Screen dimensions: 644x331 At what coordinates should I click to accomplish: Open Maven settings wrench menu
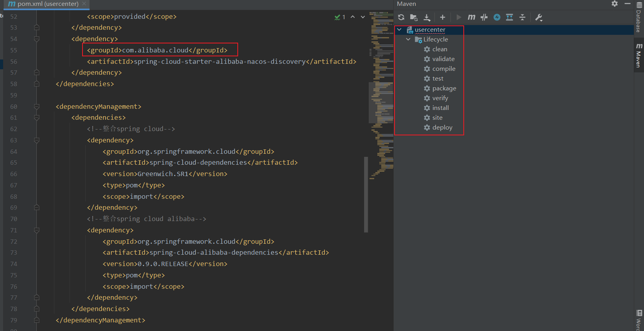pos(539,17)
